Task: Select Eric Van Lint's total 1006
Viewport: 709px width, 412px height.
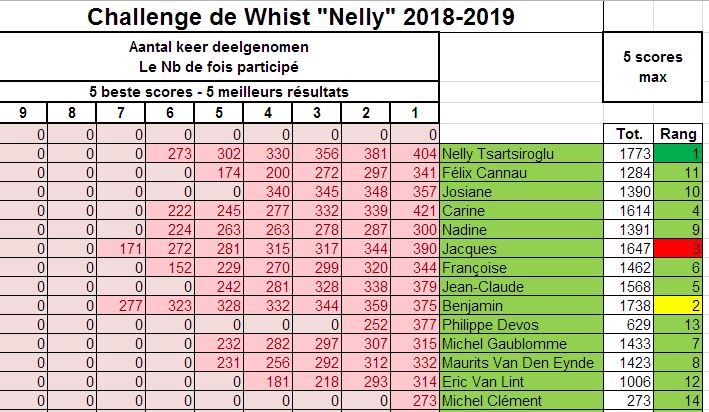Action: (x=630, y=383)
